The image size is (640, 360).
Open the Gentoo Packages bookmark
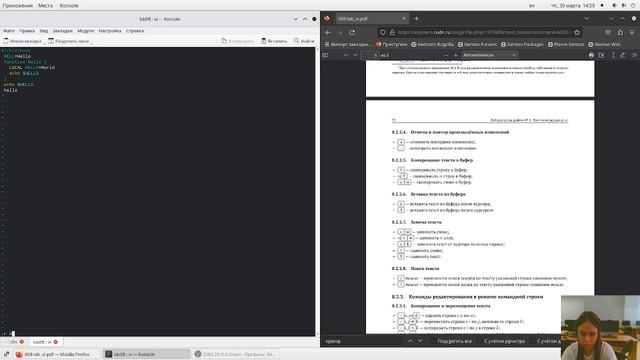522,44
